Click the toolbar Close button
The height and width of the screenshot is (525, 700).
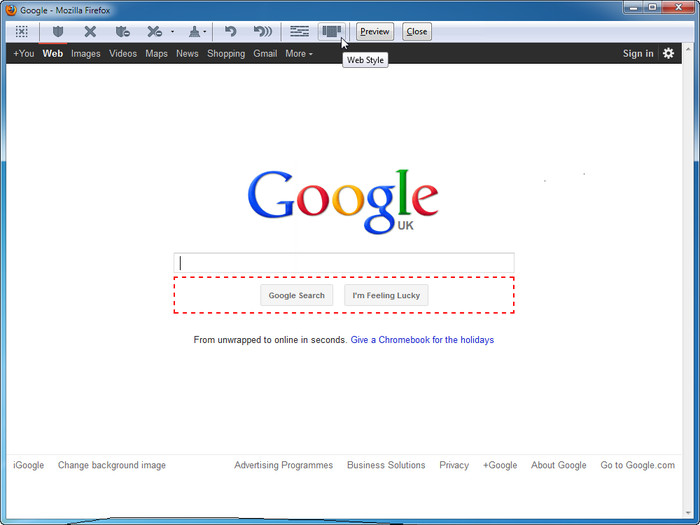click(x=417, y=32)
